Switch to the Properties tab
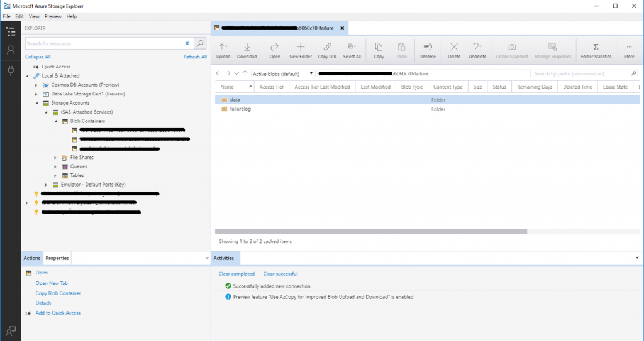This screenshot has height=341, width=644. (x=57, y=258)
